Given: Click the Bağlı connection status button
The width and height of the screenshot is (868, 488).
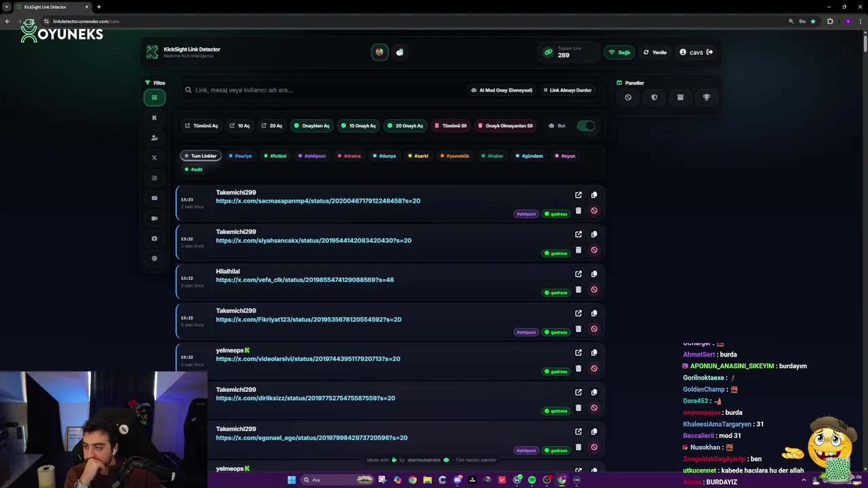Looking at the screenshot, I should (x=619, y=52).
